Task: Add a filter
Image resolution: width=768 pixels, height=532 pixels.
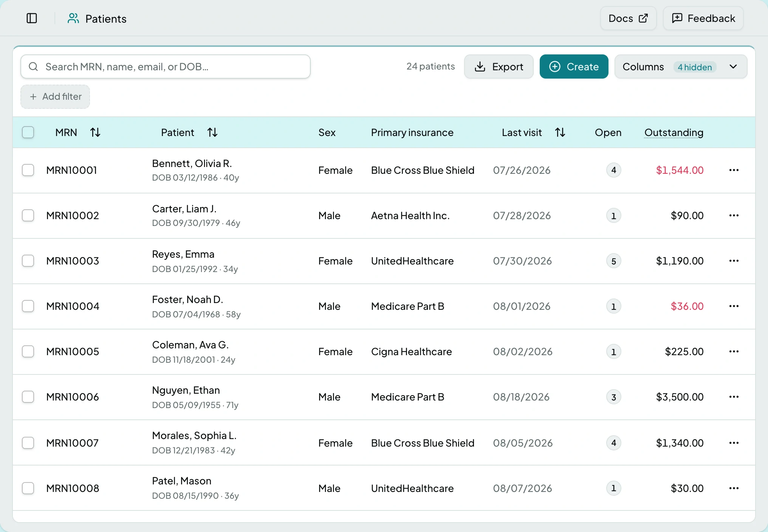Action: (x=55, y=97)
